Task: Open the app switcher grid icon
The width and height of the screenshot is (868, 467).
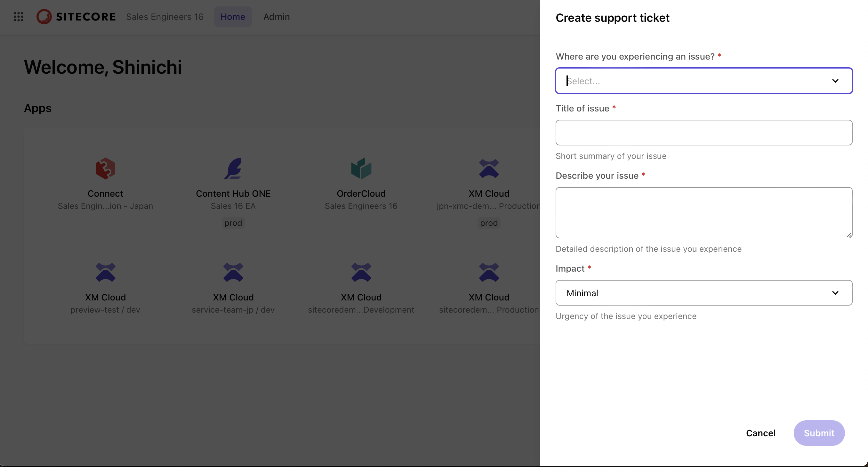Action: (19, 17)
